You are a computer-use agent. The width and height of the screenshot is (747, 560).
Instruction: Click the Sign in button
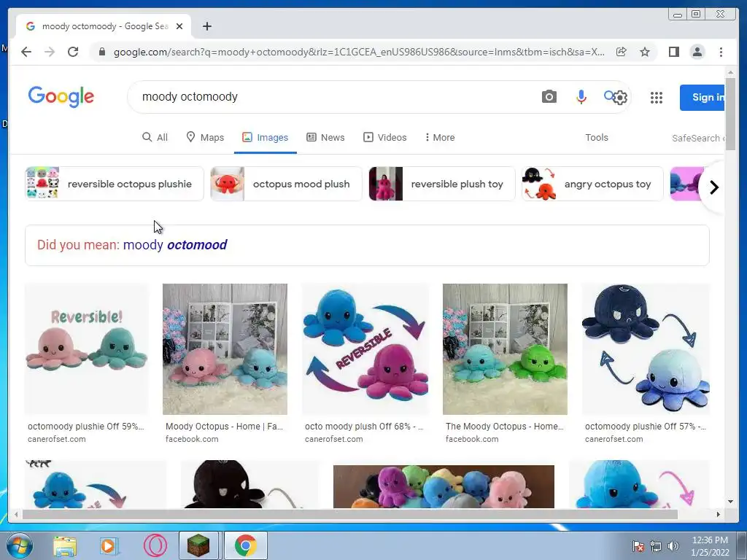click(703, 97)
